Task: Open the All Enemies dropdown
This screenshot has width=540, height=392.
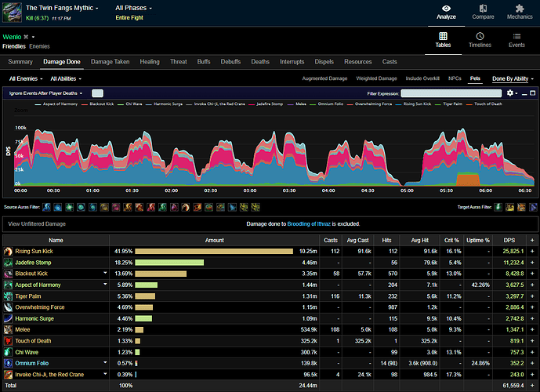Action: pos(26,79)
